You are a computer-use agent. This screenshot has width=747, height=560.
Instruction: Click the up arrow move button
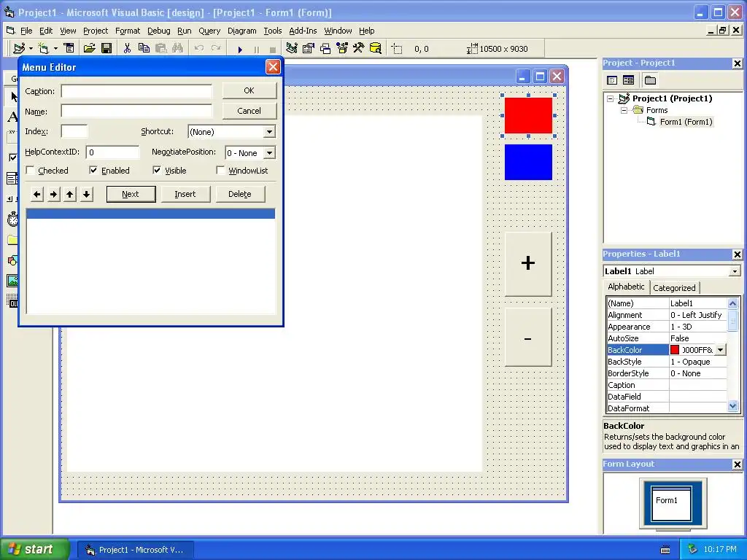tap(70, 194)
